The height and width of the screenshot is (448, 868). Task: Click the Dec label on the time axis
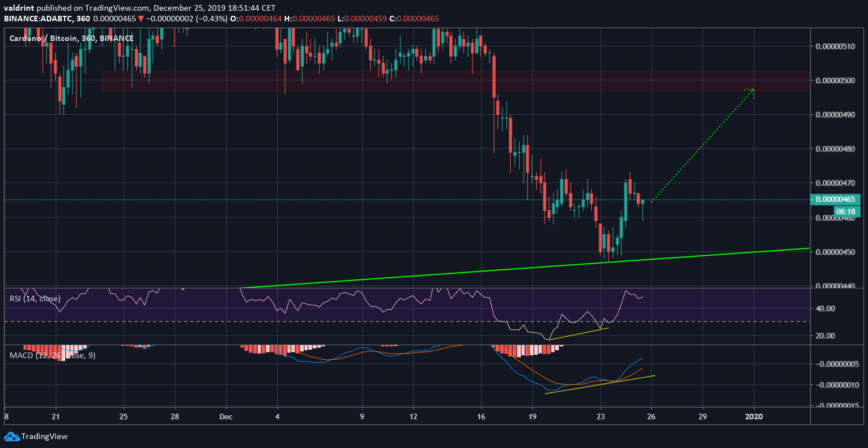click(x=227, y=417)
